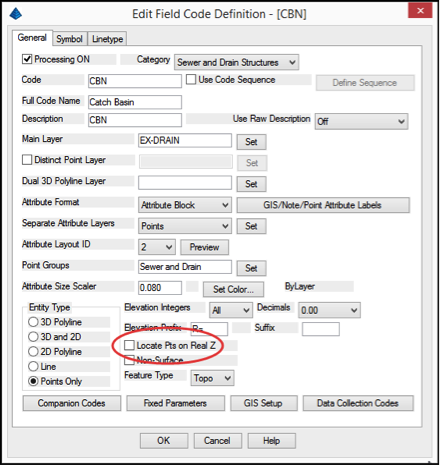Enable the Distinct Point Layer checkbox
440x465 pixels.
point(27,160)
